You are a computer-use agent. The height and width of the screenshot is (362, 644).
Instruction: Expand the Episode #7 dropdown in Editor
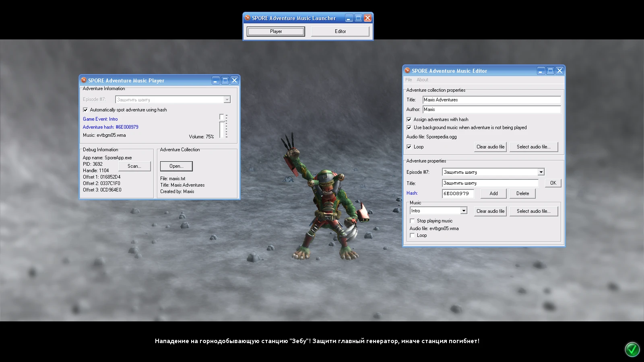coord(541,172)
